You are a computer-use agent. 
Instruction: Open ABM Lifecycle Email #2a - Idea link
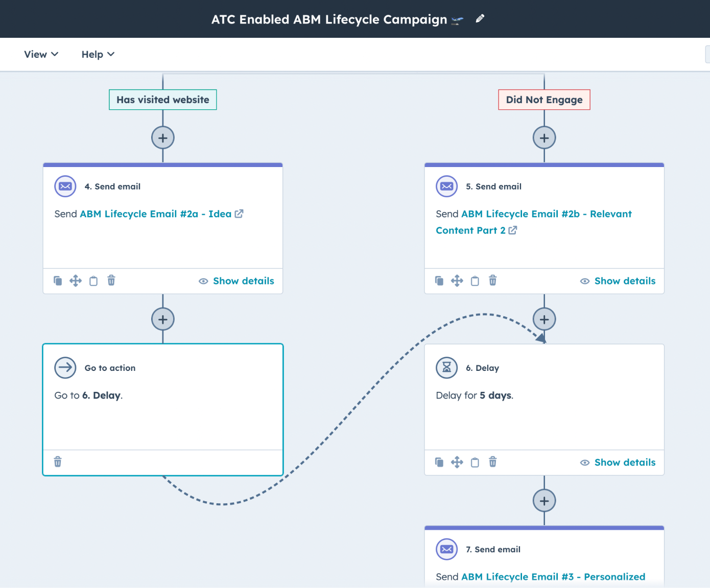155,214
